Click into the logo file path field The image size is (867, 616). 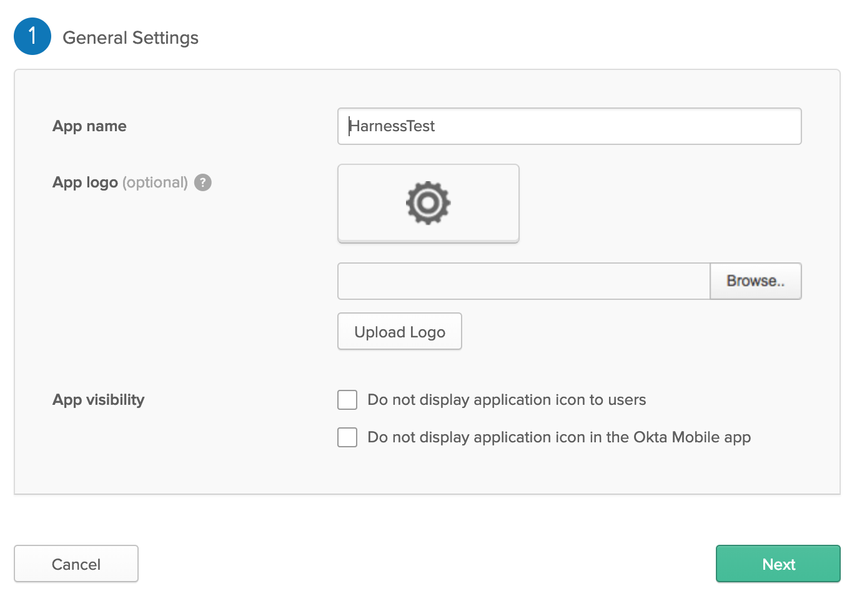(523, 281)
